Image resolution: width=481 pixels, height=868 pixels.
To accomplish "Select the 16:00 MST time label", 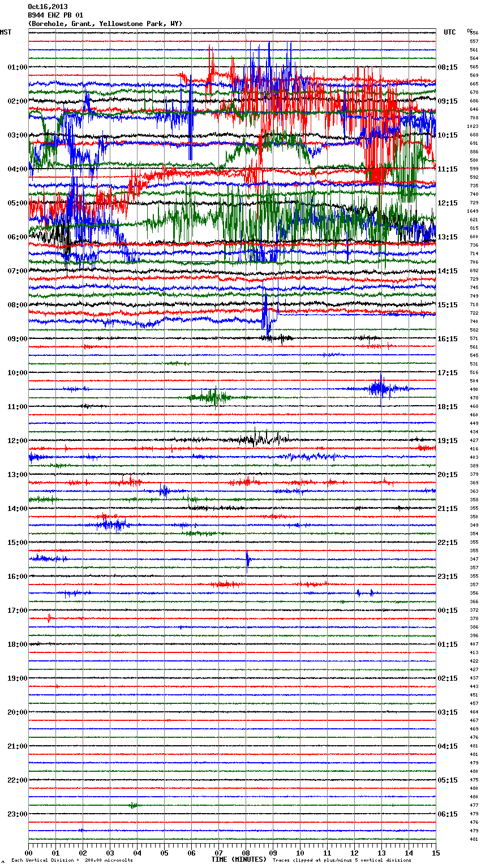I will [x=18, y=577].
